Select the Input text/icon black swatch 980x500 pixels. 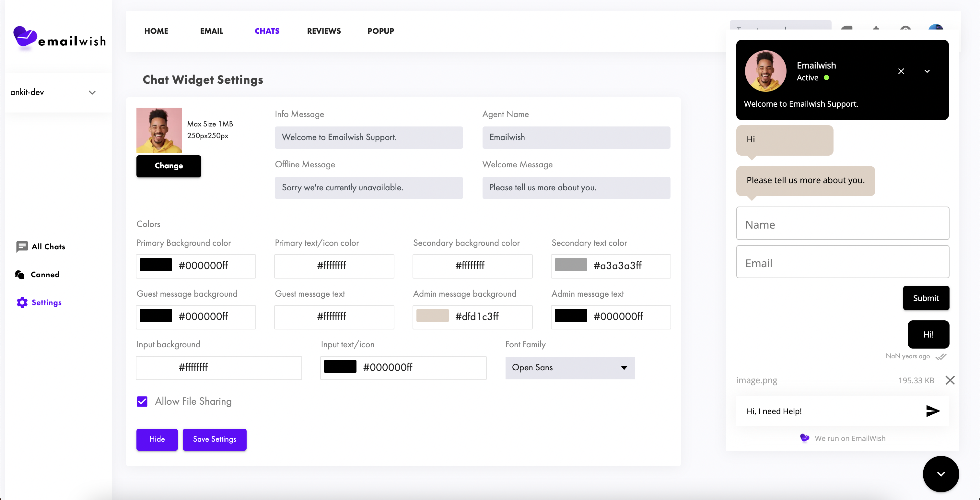point(340,366)
